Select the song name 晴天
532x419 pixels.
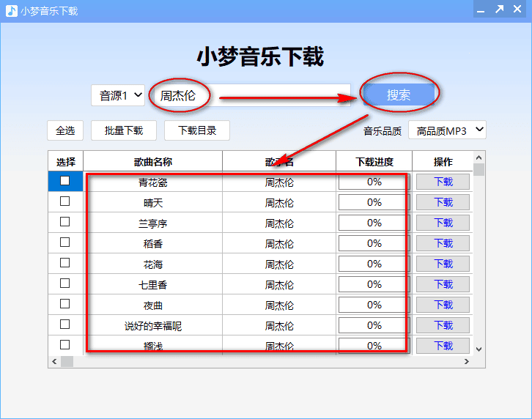[152, 203]
